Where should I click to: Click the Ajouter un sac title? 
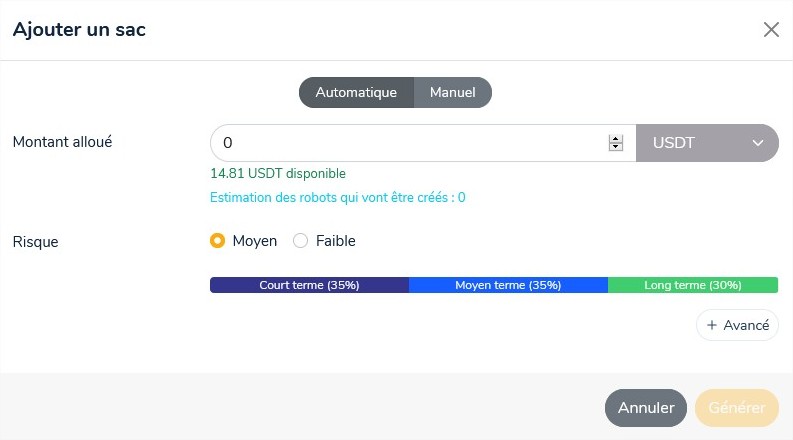(x=79, y=30)
